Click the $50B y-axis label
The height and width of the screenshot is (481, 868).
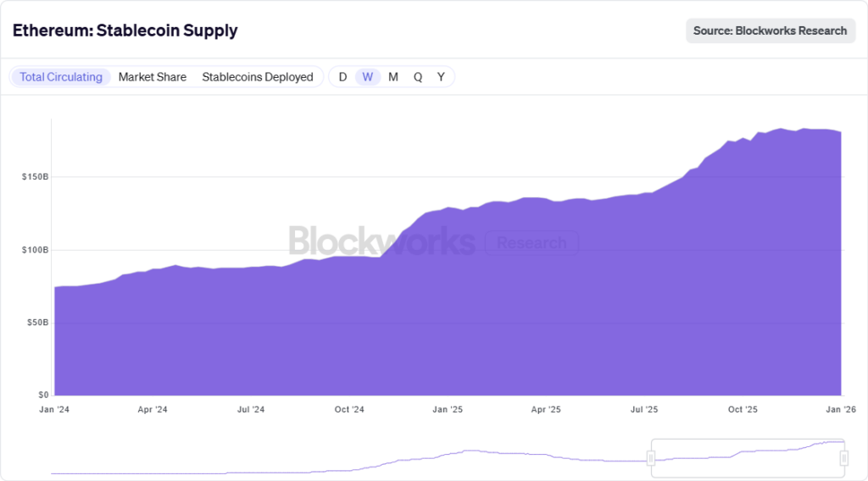(36, 323)
